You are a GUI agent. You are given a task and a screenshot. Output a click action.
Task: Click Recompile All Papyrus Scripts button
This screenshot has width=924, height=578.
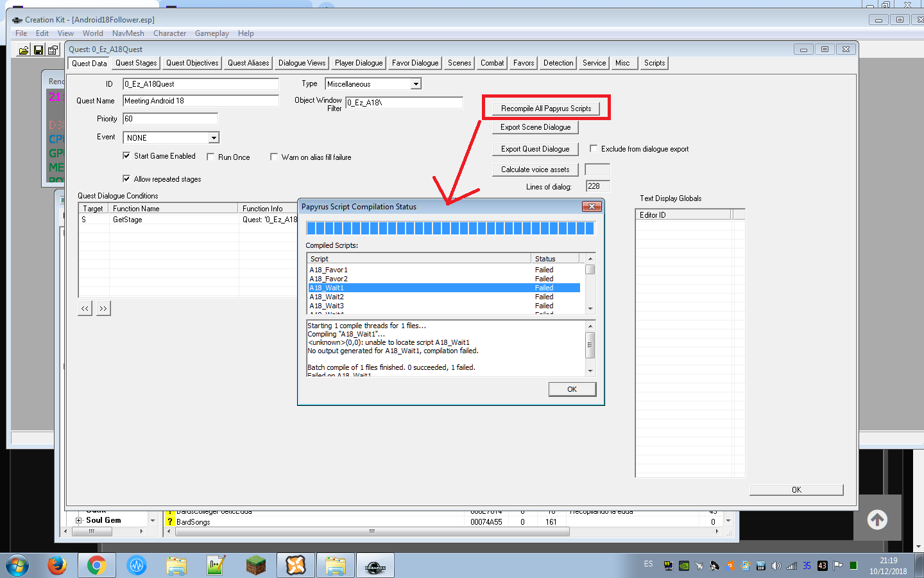(546, 109)
